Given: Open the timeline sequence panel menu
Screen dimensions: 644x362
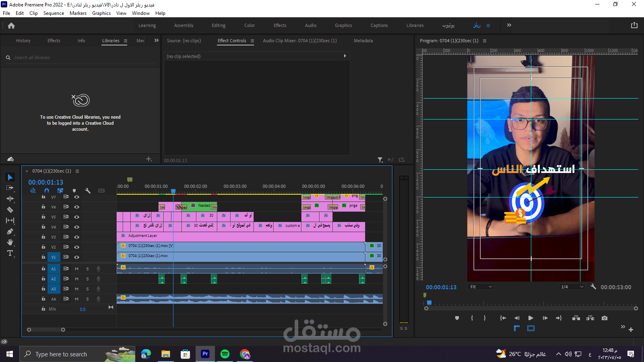Looking at the screenshot, I should (x=77, y=171).
